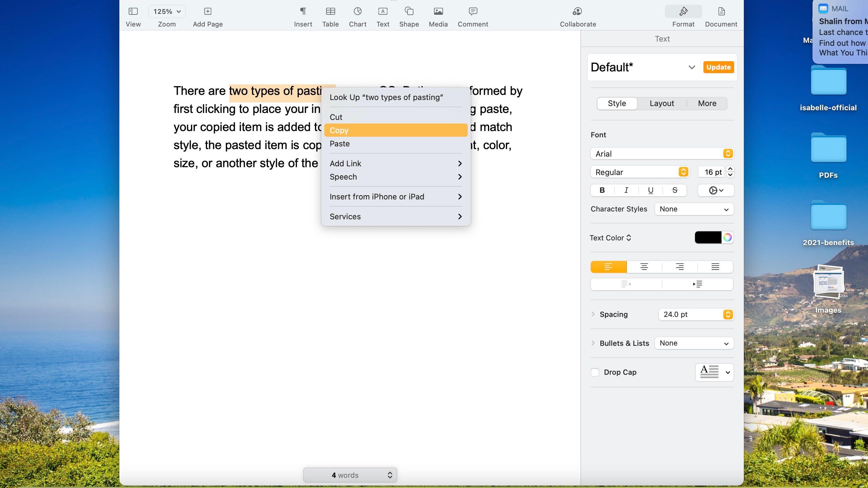This screenshot has height=488, width=868.
Task: Expand the Spacing section
Action: pos(593,314)
